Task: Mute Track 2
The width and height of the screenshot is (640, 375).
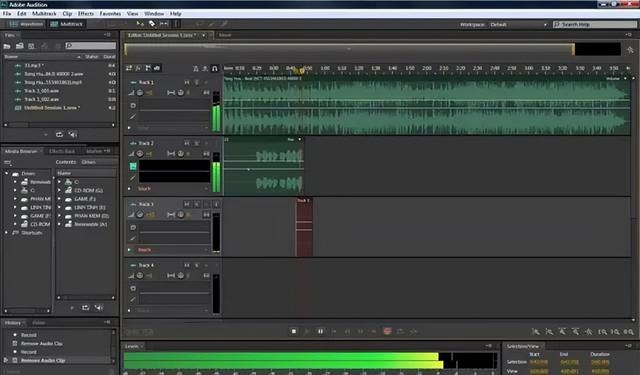Action: pyautogui.click(x=187, y=143)
